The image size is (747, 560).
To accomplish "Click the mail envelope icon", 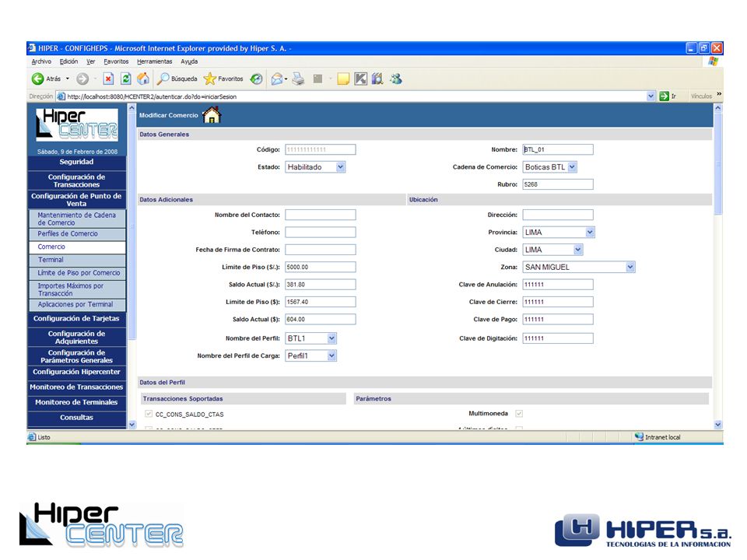I will [x=277, y=79].
